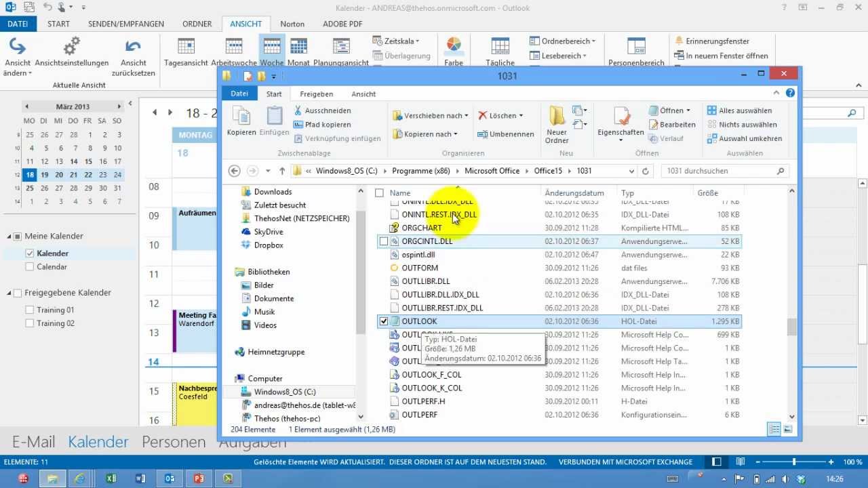Uncheck the OUTLOOK HOL file checkbox
Screen dimensions: 868x488
pos(384,321)
